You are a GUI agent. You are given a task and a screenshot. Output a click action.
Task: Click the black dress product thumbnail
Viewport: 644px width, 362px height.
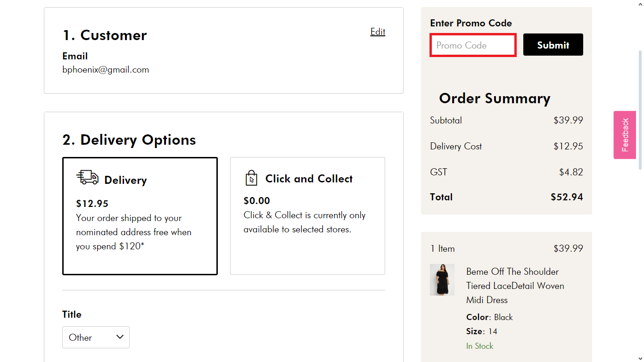442,280
